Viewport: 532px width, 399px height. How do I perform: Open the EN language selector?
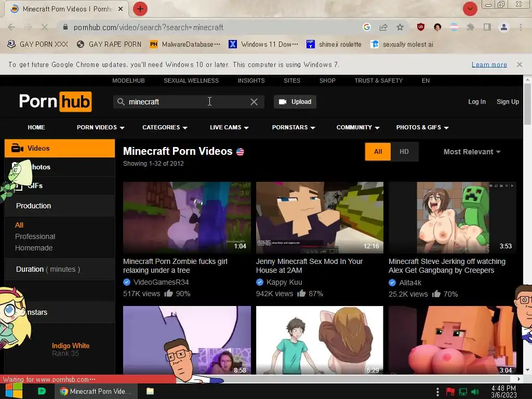click(425, 81)
